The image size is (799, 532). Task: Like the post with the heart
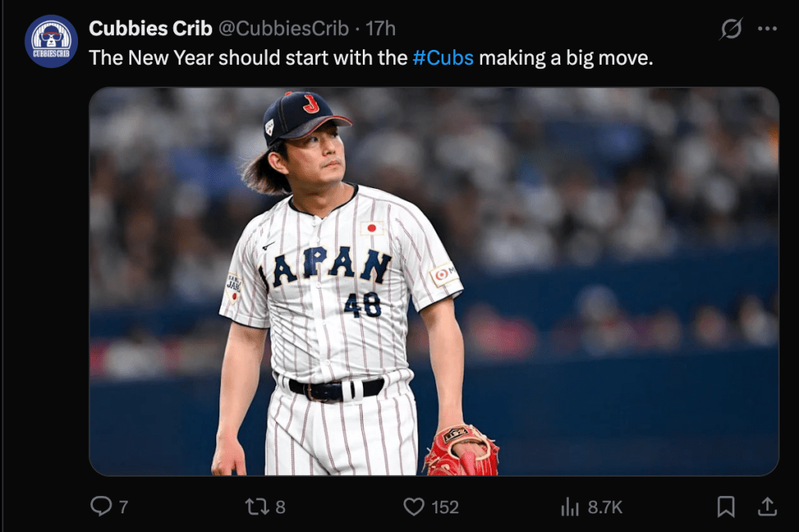click(x=414, y=506)
